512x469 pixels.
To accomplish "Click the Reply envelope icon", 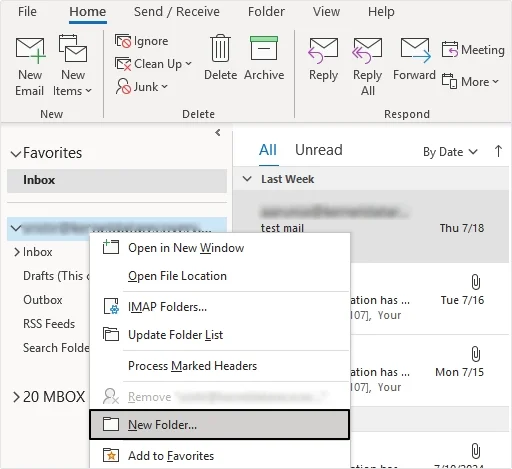I will coord(323,50).
